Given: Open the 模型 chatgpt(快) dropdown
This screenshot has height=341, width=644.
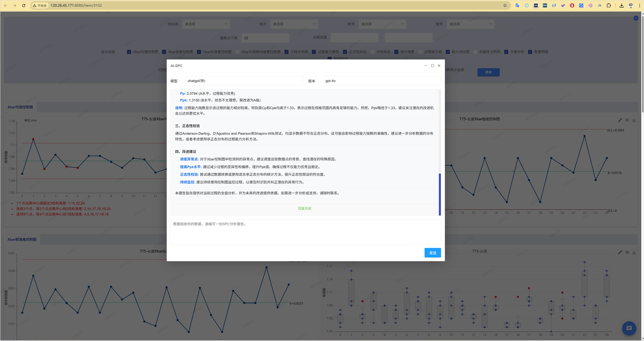Looking at the screenshot, I should [244, 81].
